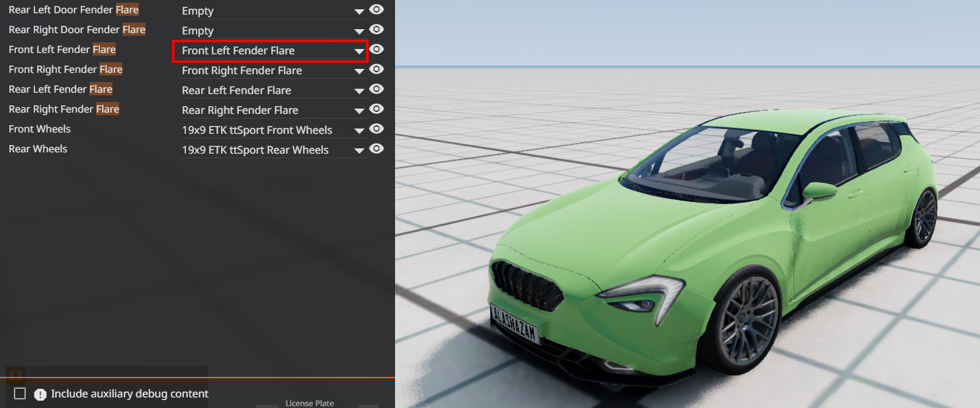Hide the Front Left Fender Flare part
The image size is (980, 408).
point(377,50)
